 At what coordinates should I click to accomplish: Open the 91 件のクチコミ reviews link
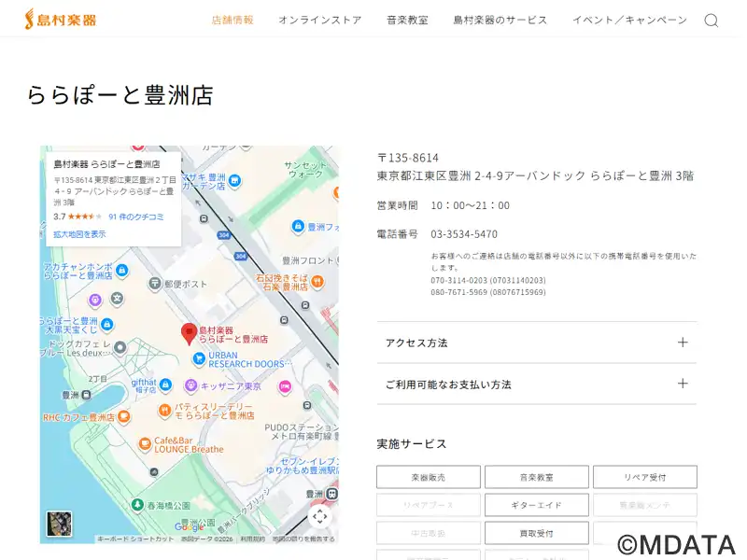tap(136, 217)
